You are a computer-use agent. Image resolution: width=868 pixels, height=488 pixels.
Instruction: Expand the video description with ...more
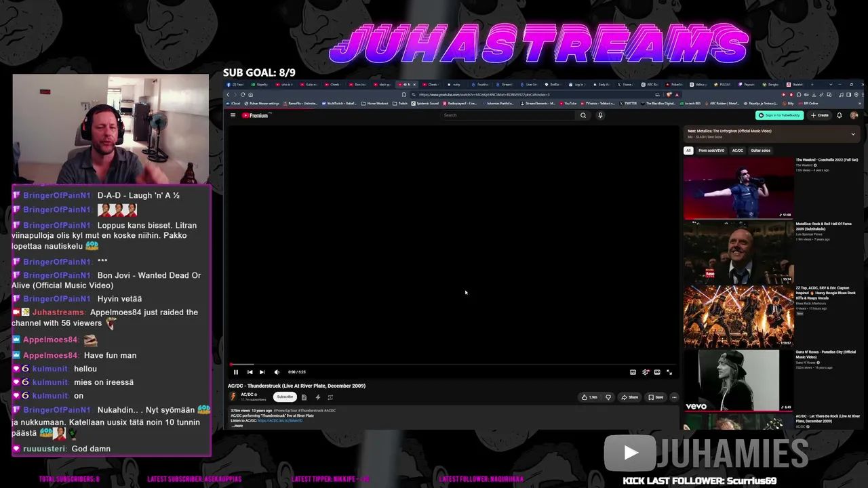(x=237, y=426)
